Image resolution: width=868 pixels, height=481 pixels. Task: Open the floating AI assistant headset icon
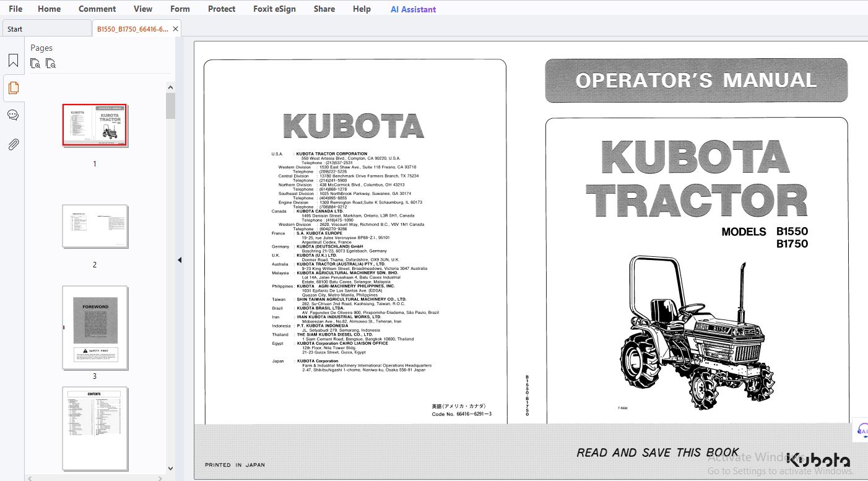[x=862, y=431]
